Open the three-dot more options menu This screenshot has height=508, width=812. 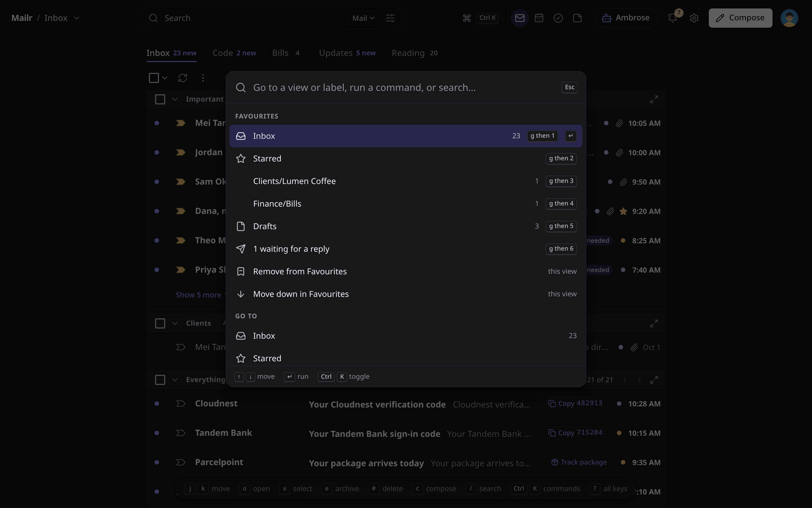[x=203, y=78]
